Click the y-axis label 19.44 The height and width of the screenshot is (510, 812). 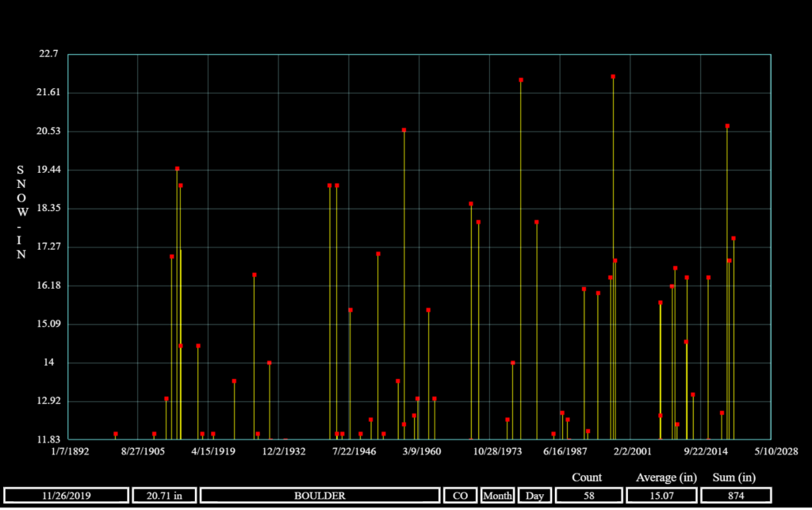pos(48,170)
